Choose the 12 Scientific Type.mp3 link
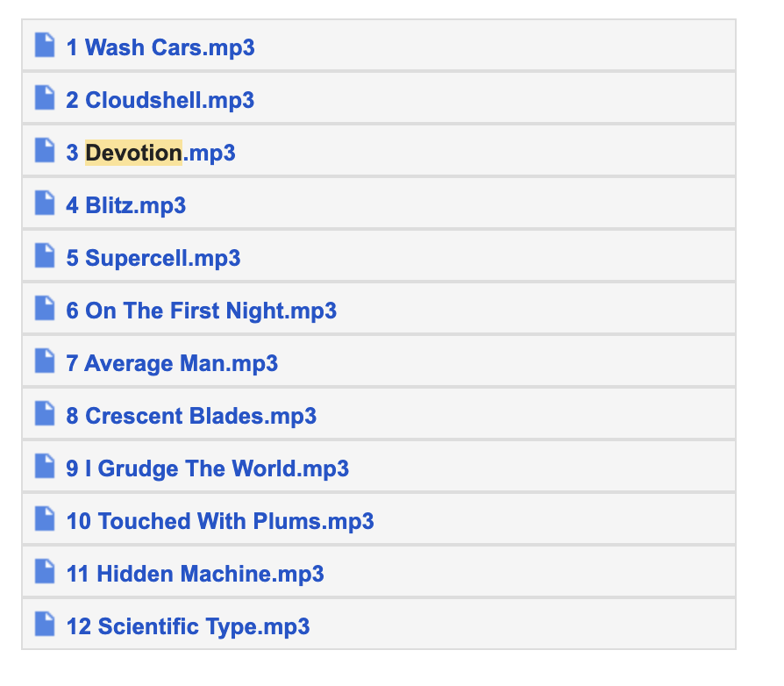Image resolution: width=784 pixels, height=686 pixels. click(x=188, y=626)
